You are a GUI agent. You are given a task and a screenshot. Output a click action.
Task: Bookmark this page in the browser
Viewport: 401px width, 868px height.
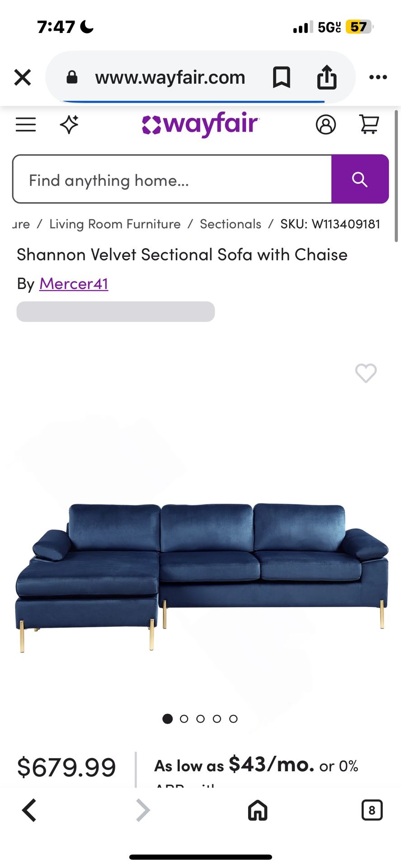[x=282, y=77]
